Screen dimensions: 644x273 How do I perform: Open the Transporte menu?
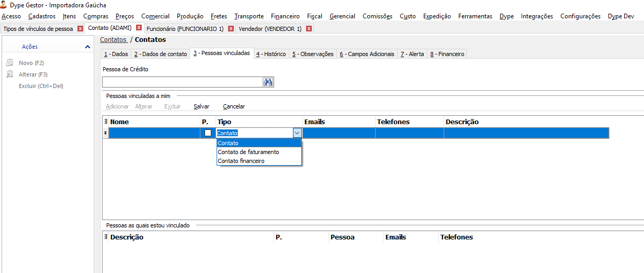point(249,16)
